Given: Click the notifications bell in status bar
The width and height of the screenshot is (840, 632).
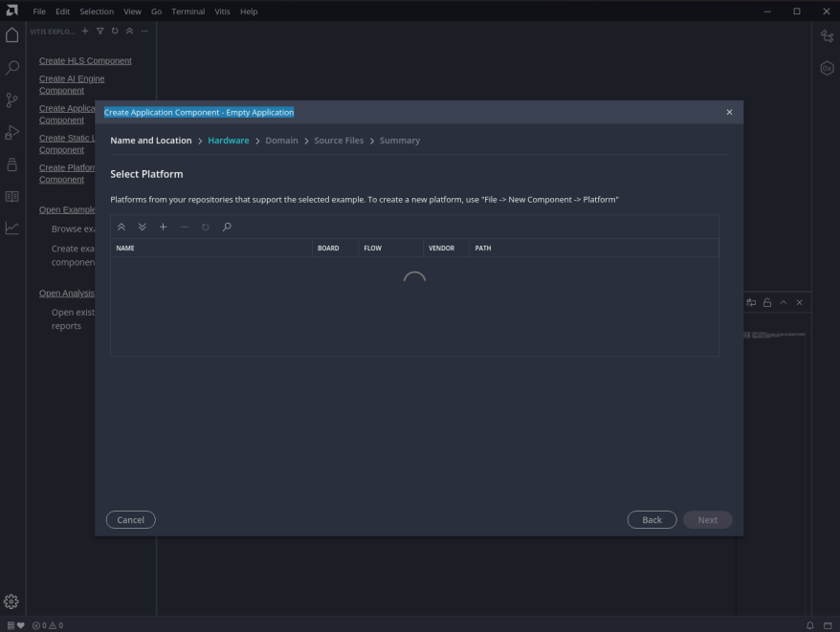Looking at the screenshot, I should [x=809, y=625].
